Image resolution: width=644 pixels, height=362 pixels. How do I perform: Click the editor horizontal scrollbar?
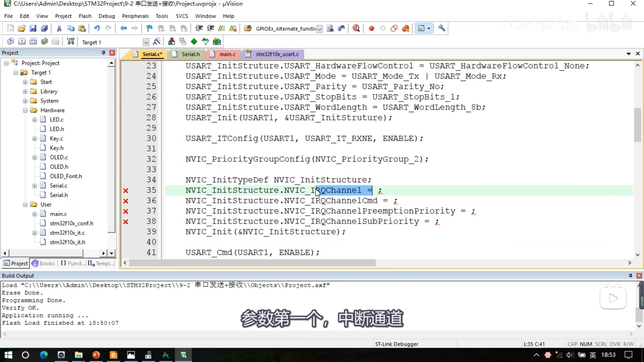tap(252, 263)
